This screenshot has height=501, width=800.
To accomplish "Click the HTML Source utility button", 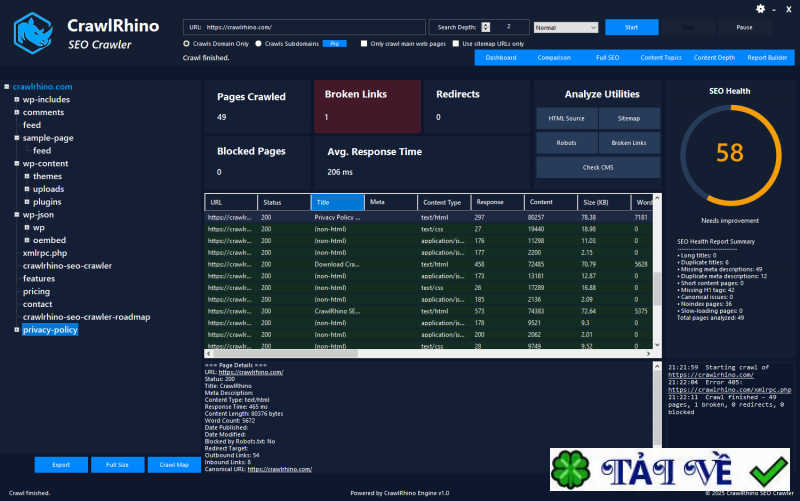I will (566, 118).
